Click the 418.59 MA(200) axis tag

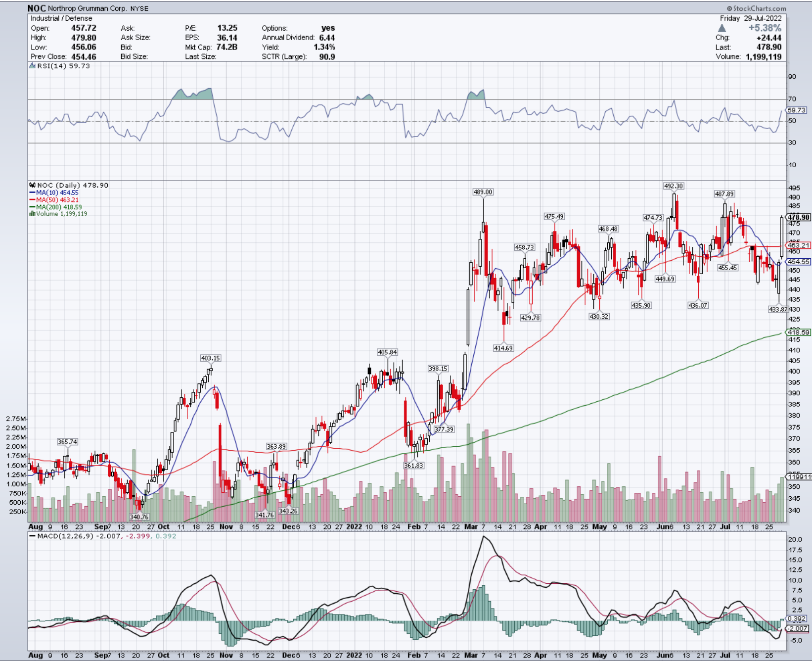click(799, 332)
